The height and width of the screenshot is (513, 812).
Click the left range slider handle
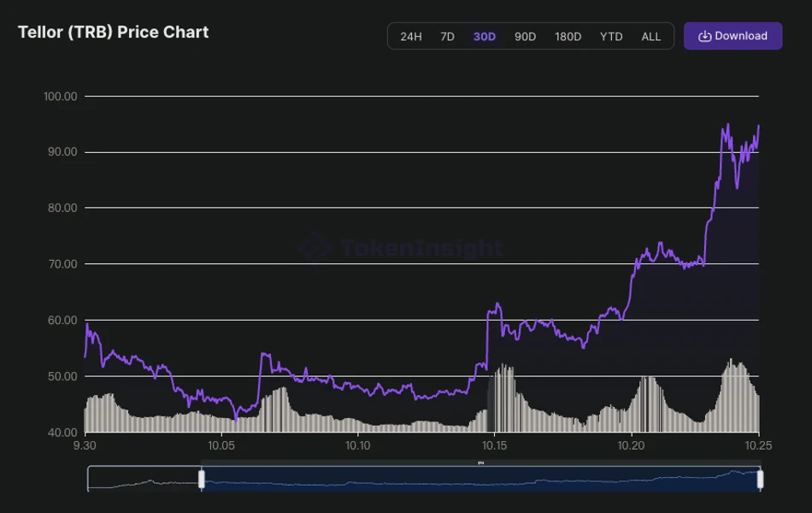[x=202, y=480]
